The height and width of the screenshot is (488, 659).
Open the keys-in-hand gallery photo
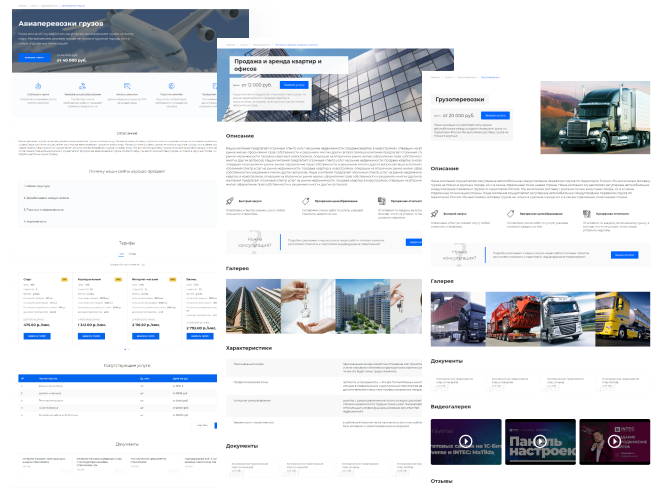tap(308, 306)
